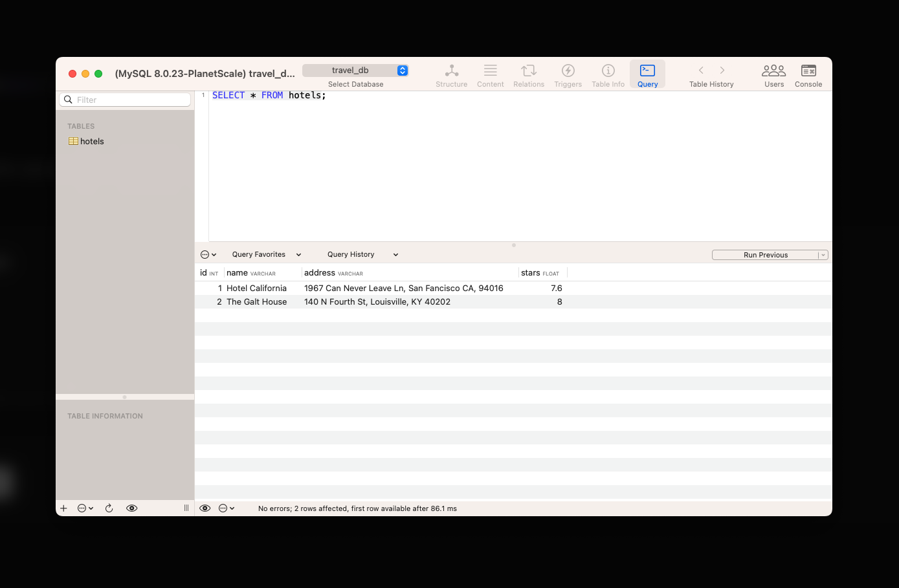Toggle the eye icon in the results footer

coord(205,508)
